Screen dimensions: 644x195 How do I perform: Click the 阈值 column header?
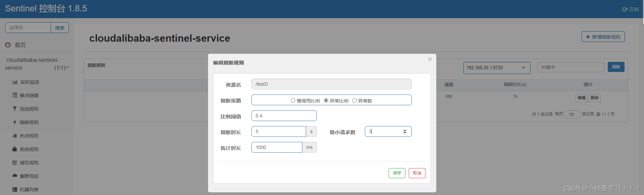click(449, 85)
